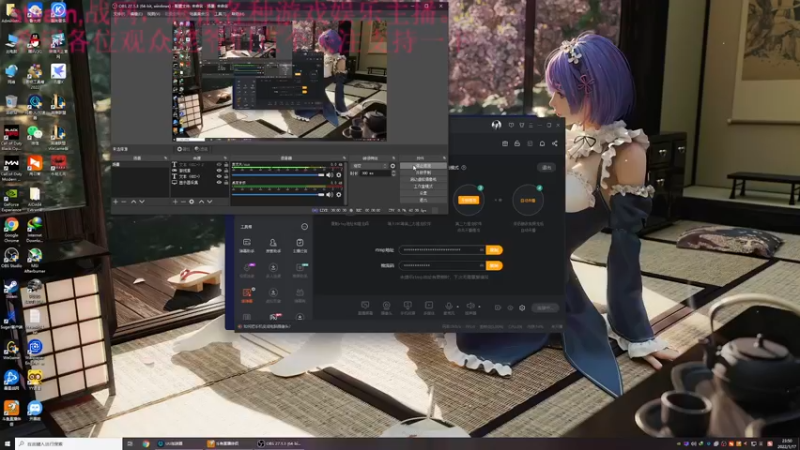
Task: Hide the first text source in OBS sources list
Action: 219,164
